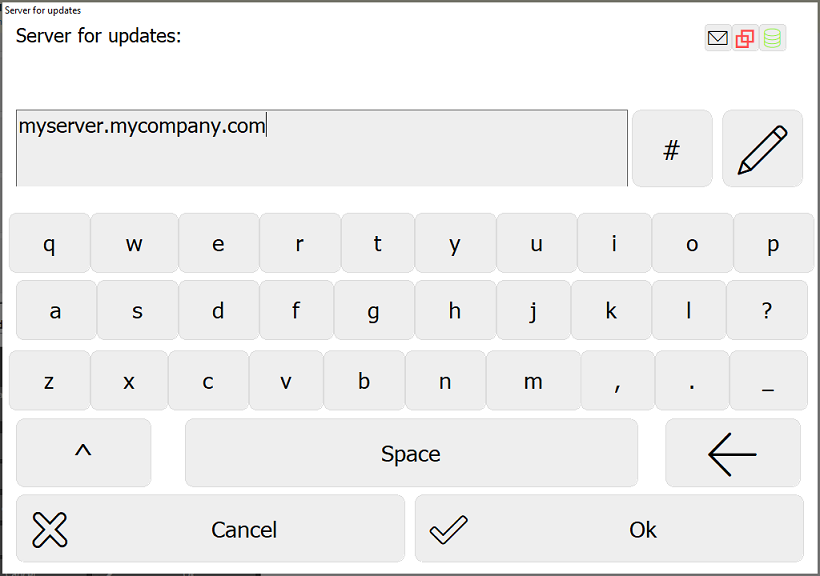Tap the question mark key
The height and width of the screenshot is (576, 820).
[767, 310]
